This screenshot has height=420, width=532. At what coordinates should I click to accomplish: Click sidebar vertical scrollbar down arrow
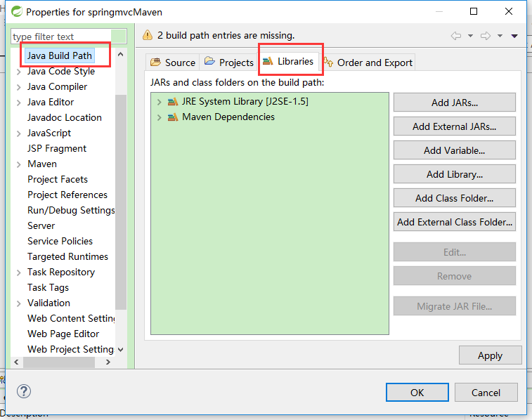point(120,350)
